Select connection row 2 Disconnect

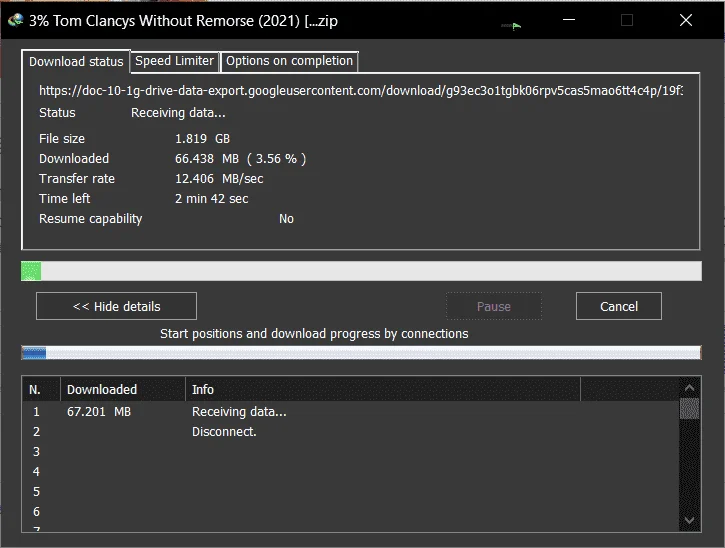350,431
